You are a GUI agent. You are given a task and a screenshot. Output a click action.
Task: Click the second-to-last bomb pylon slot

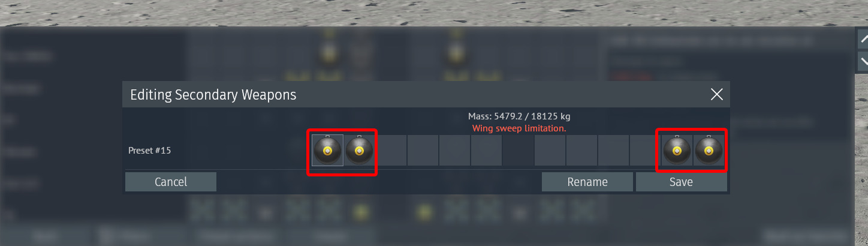coord(677,150)
